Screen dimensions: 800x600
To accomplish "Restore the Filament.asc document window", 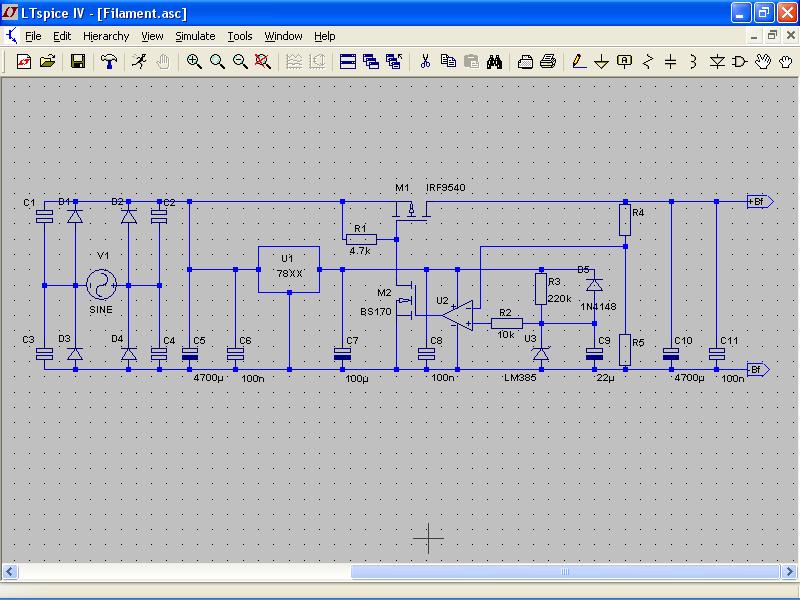I will click(x=772, y=35).
